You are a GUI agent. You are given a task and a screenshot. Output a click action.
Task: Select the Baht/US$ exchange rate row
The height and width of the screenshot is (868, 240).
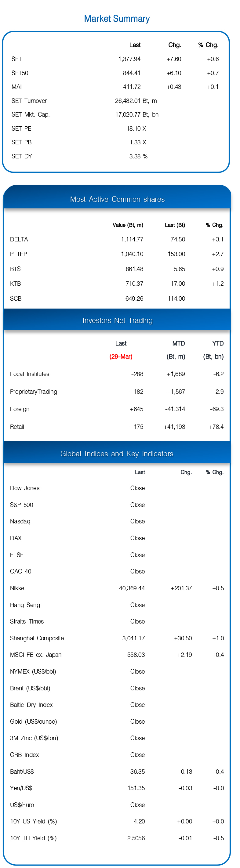tap(117, 772)
